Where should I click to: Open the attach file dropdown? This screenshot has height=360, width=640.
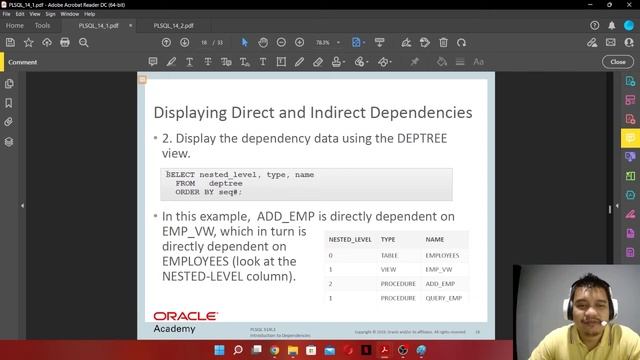point(361,62)
